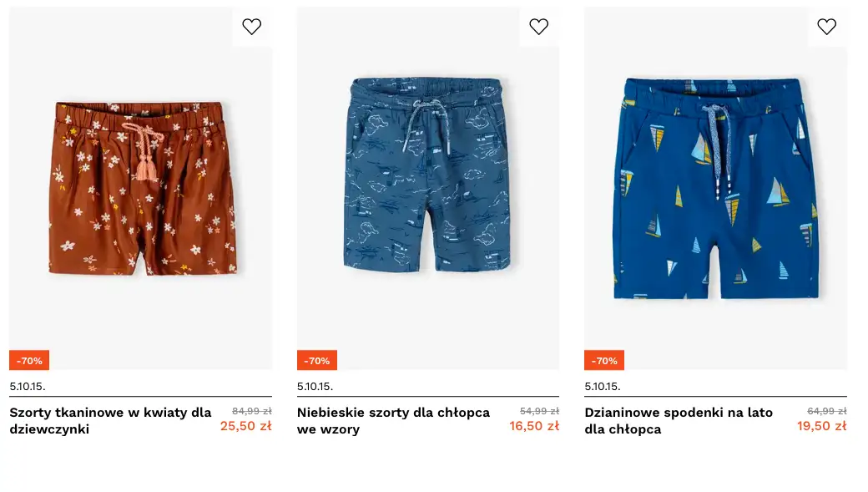The height and width of the screenshot is (492, 868).
Task: Click the 25,50 zł sale price
Action: pyautogui.click(x=246, y=426)
